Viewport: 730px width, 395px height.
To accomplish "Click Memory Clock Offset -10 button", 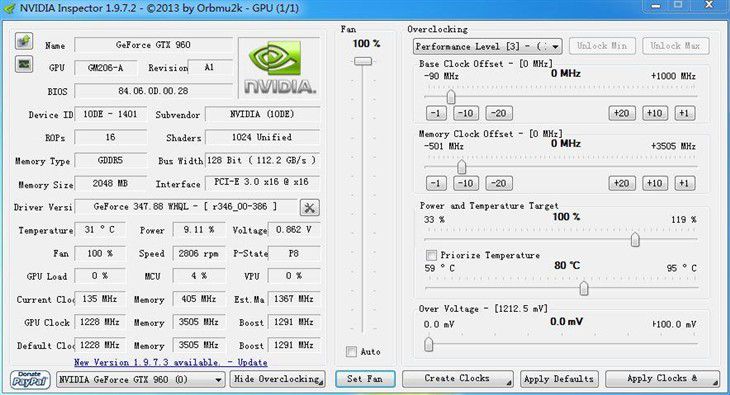I will 465,183.
